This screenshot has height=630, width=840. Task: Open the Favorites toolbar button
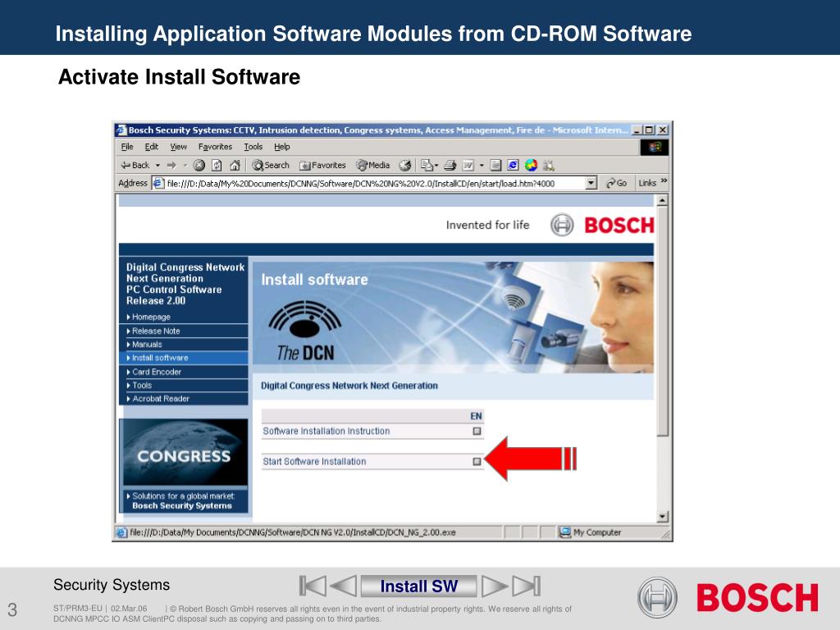322,166
